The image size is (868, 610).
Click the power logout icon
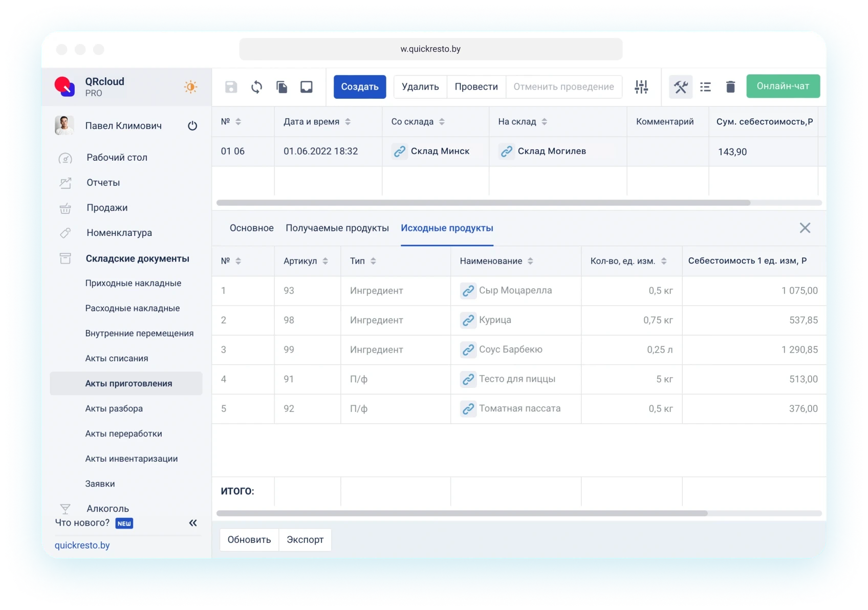click(x=192, y=126)
